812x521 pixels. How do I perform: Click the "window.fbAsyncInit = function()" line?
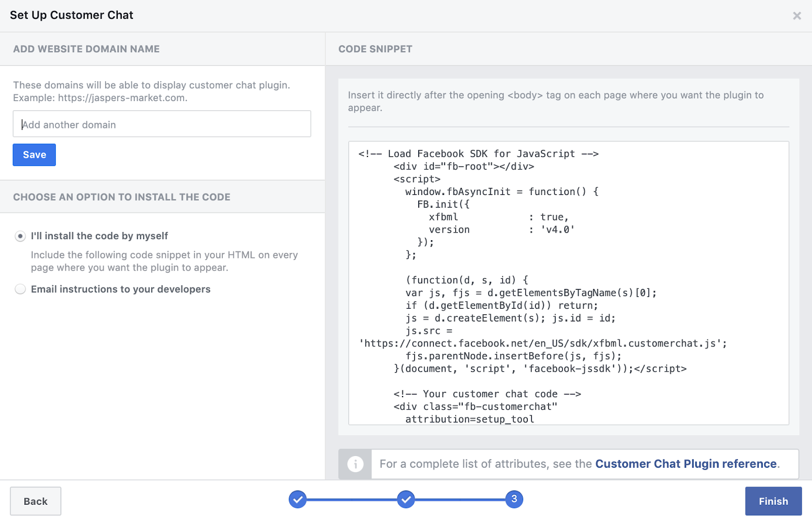(502, 192)
